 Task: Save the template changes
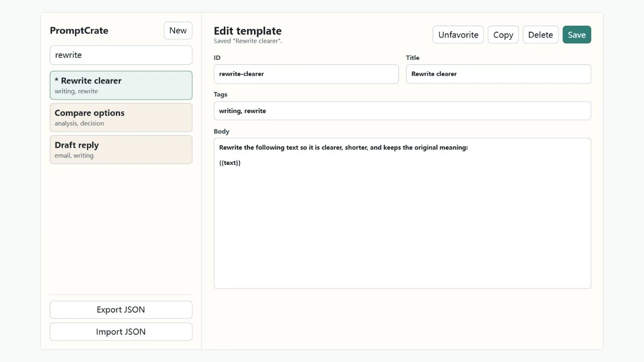pos(577,35)
